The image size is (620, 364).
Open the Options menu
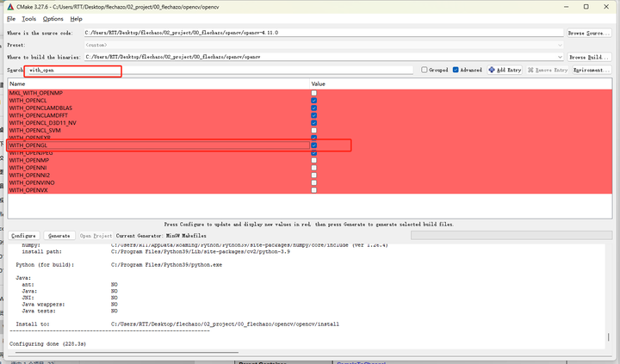(x=53, y=19)
